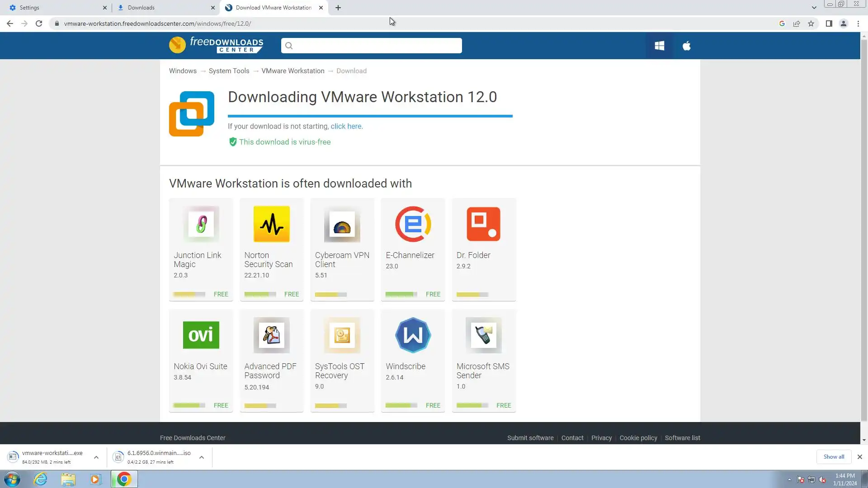Click the page vertical scrollbar
868x488 pixels.
coord(864,226)
